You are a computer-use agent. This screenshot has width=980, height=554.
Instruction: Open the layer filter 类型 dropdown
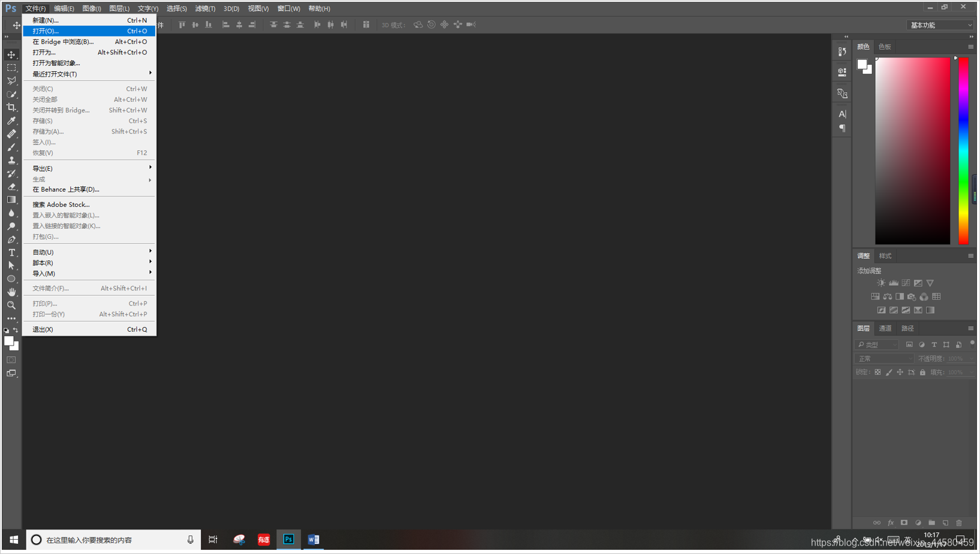(877, 344)
